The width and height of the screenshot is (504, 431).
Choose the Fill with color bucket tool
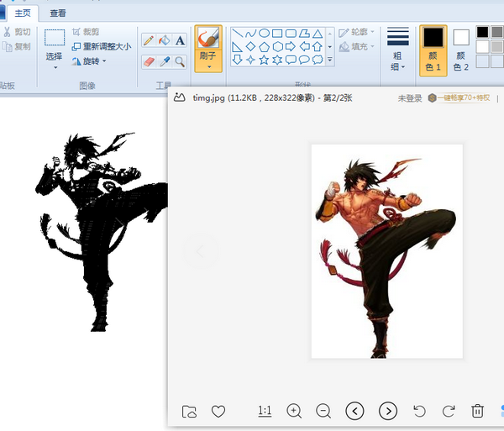pyautogui.click(x=165, y=41)
